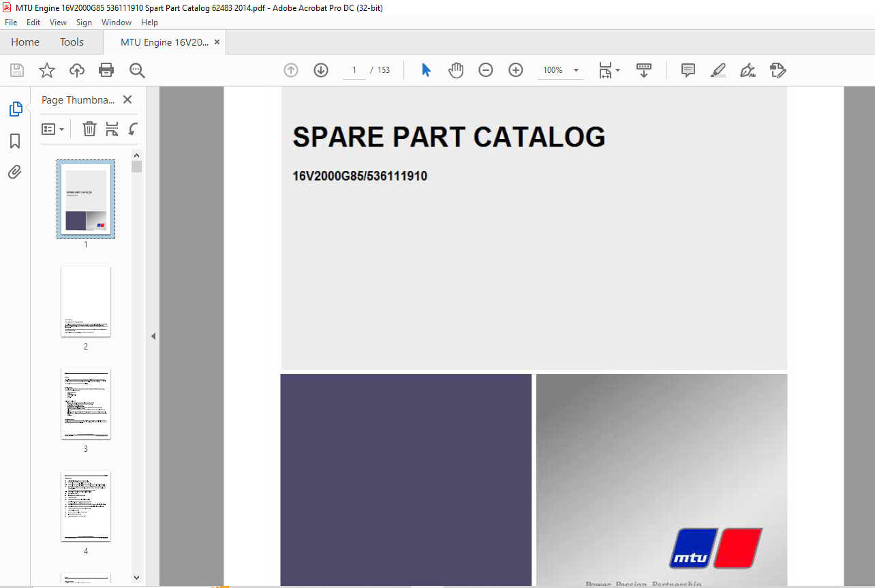The height and width of the screenshot is (588, 875).
Task: Select page 1 thumbnail
Action: [x=86, y=200]
